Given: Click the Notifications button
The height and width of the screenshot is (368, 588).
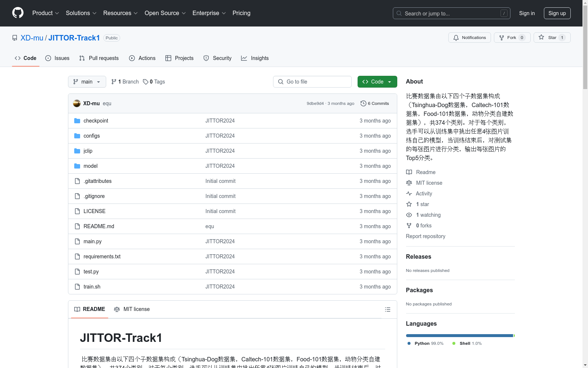Looking at the screenshot, I should (470, 38).
